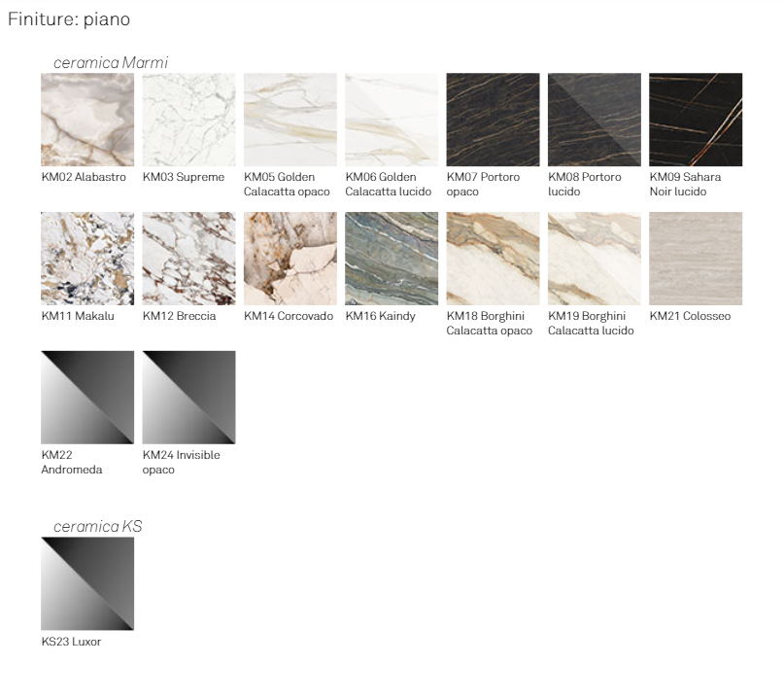Viewport: 784px width, 699px height.
Task: Choose the KM07 Portoro opaco swatch
Action: point(493,120)
